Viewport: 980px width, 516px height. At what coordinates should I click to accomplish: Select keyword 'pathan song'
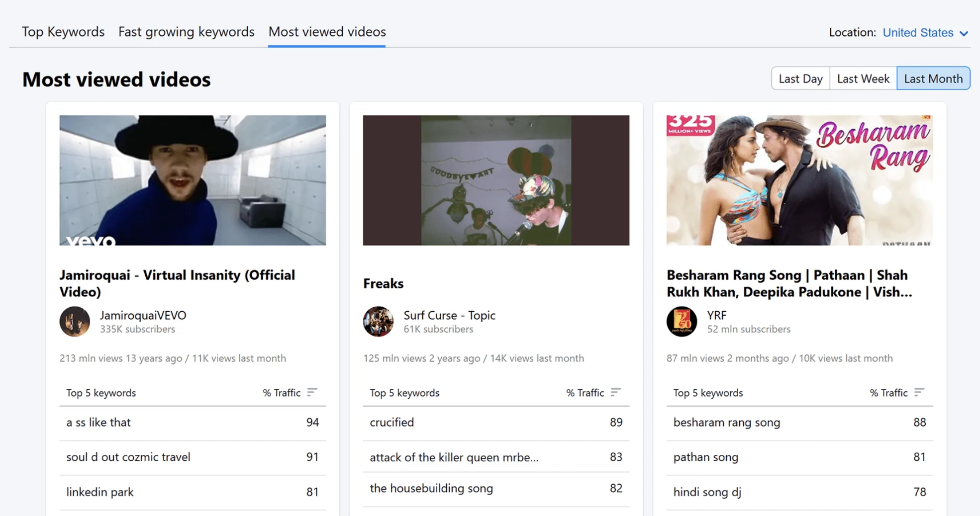[706, 457]
